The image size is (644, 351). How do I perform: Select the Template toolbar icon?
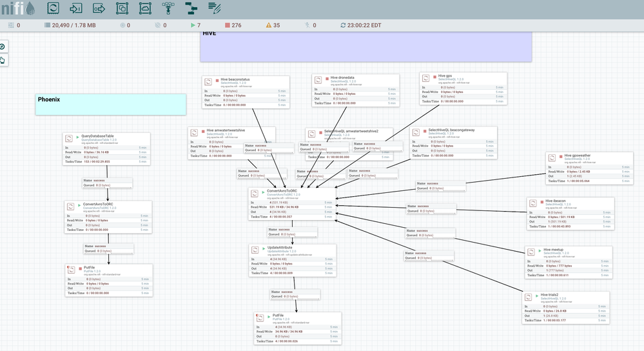coord(191,8)
